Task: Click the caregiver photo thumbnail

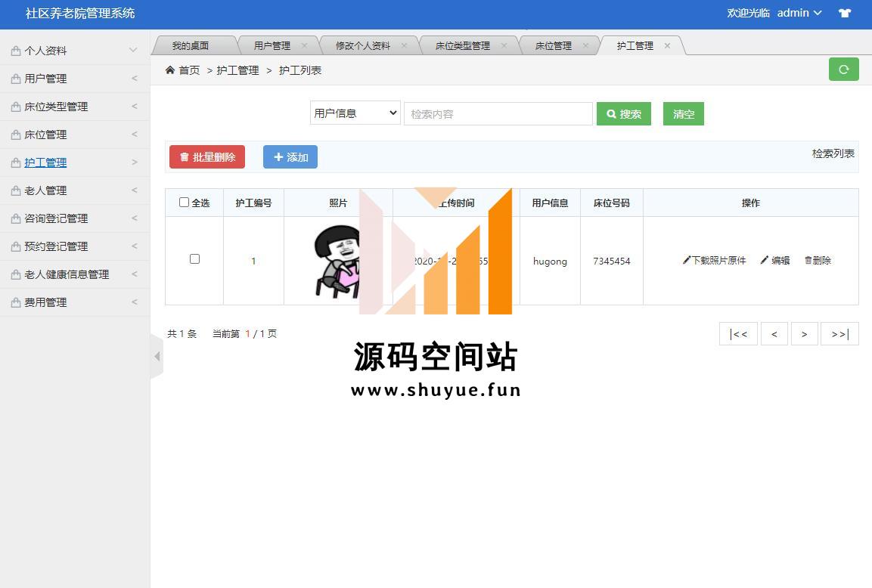Action: pyautogui.click(x=337, y=261)
